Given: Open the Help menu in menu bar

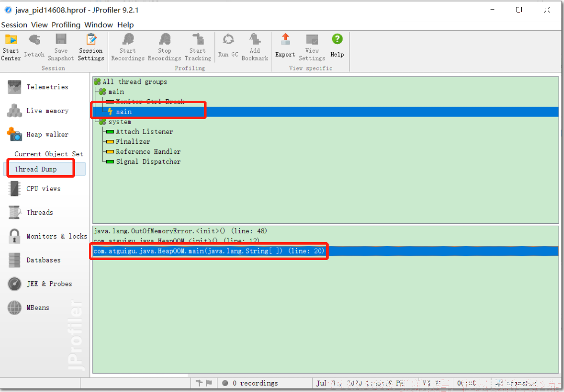Looking at the screenshot, I should click(126, 25).
